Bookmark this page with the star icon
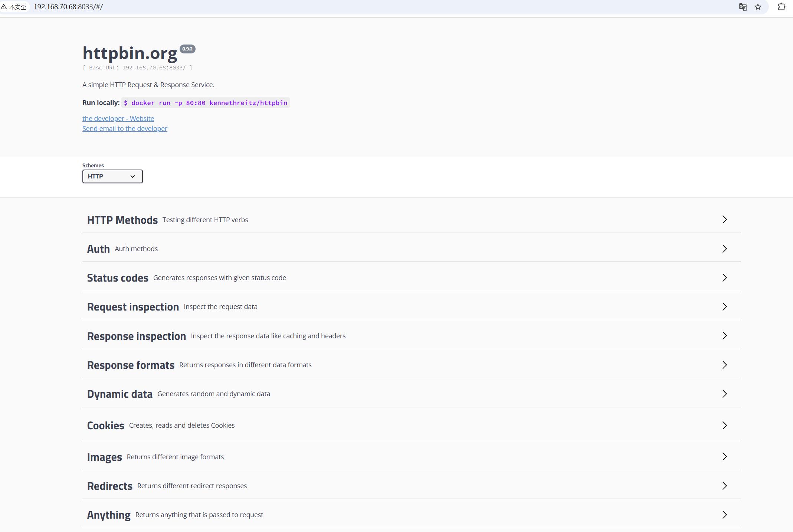Image resolution: width=793 pixels, height=532 pixels. click(758, 7)
